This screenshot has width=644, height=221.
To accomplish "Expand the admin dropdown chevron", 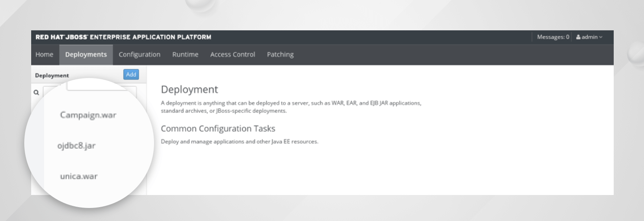I will coord(601,37).
